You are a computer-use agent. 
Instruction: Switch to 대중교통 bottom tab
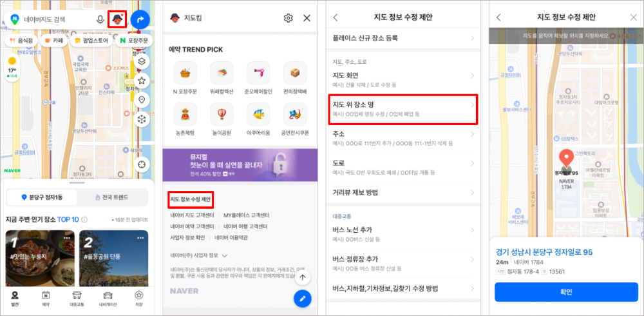77,299
